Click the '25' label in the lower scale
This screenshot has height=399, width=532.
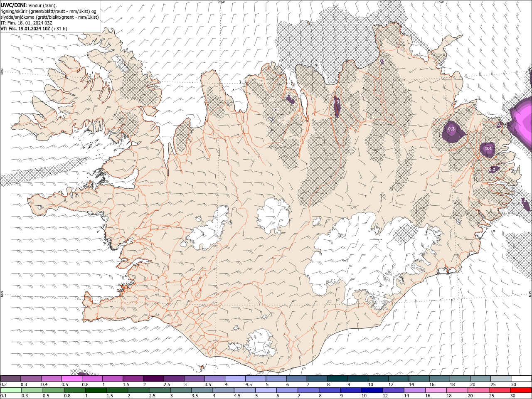click(x=492, y=396)
